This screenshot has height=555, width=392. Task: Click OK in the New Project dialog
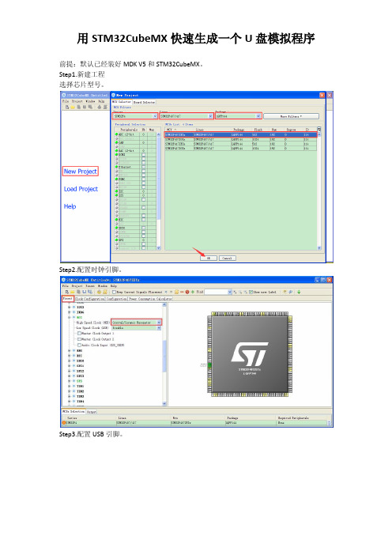[209, 258]
